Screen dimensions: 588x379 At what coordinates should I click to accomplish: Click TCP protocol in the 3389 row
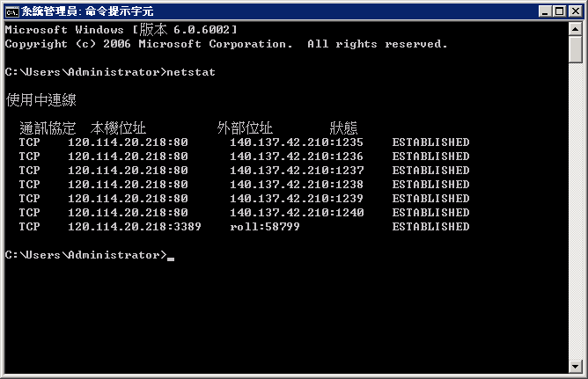click(x=30, y=227)
